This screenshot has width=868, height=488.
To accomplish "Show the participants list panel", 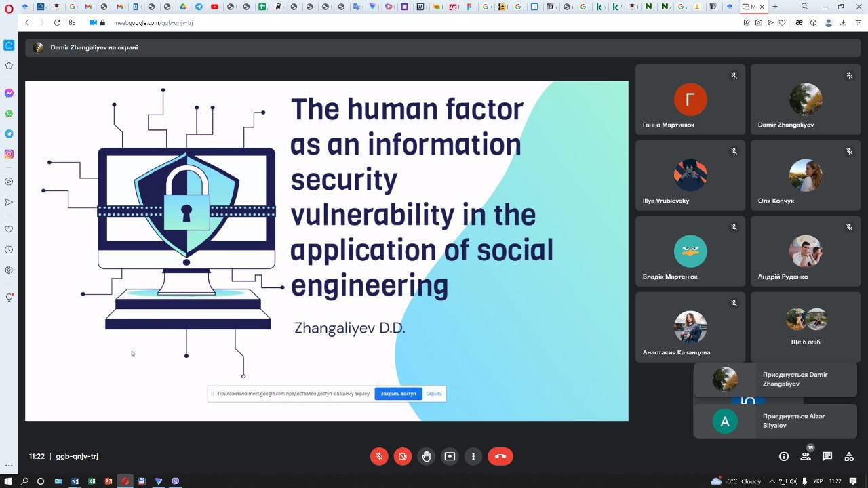I will point(806,456).
